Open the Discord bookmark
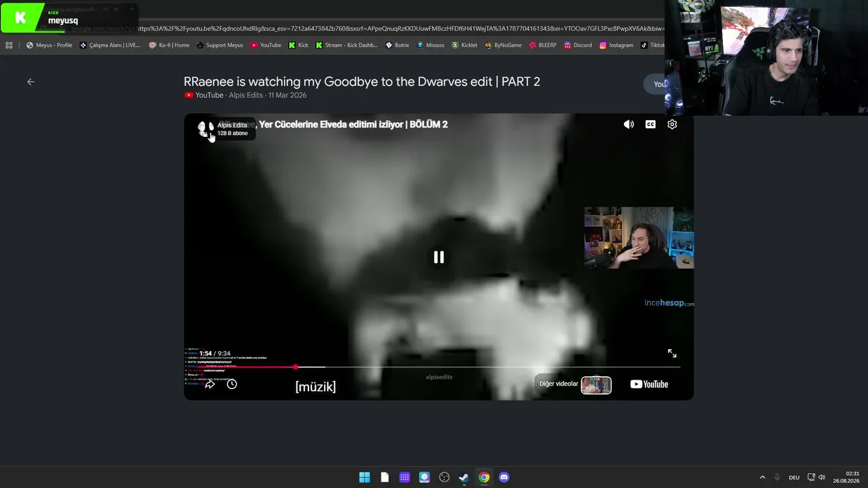The height and width of the screenshot is (488, 868). [x=578, y=45]
